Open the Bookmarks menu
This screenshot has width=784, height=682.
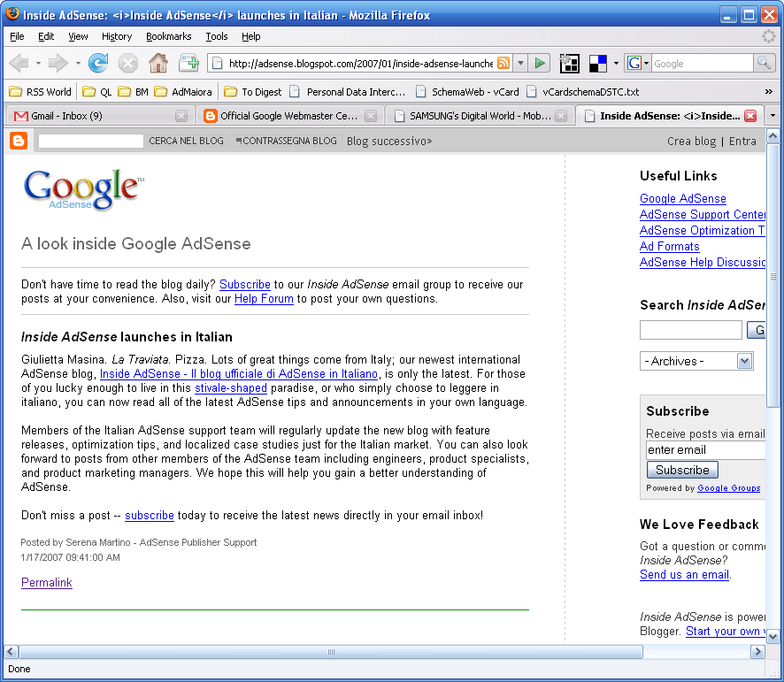click(x=168, y=36)
